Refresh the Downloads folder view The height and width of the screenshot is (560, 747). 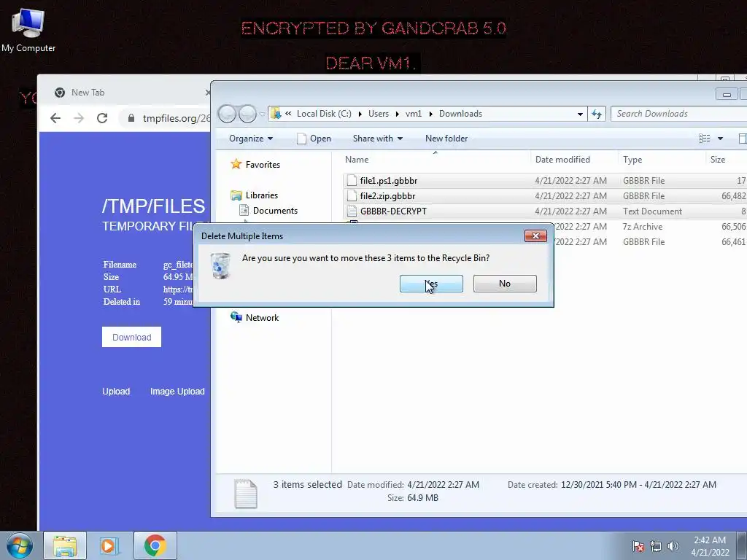click(597, 114)
